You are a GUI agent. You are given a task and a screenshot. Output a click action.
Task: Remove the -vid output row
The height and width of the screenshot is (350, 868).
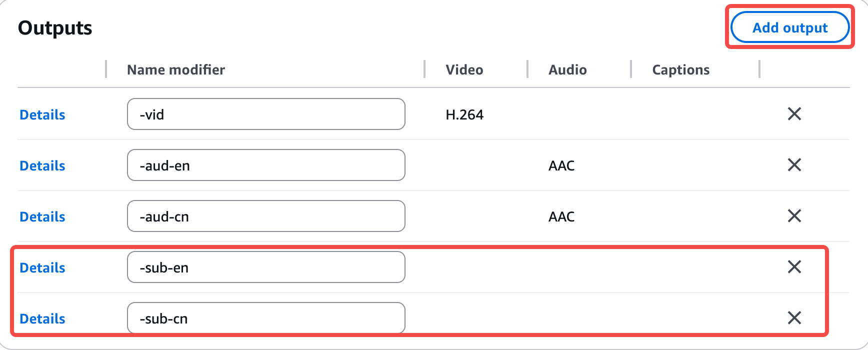point(794,114)
